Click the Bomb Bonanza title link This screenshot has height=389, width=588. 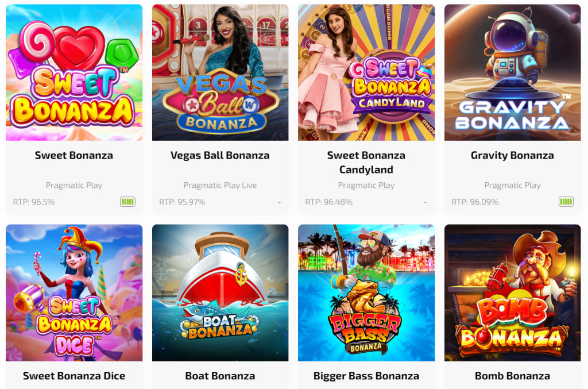coord(513,376)
